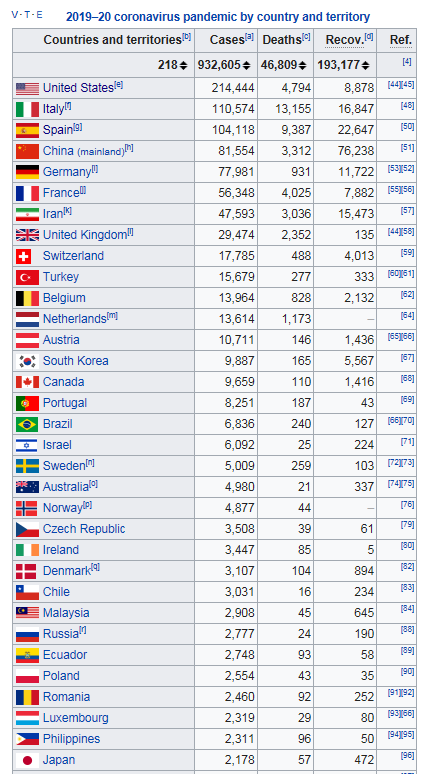Click the Japan flag icon
Viewport: 429px width, 774px height.
(x=27, y=760)
